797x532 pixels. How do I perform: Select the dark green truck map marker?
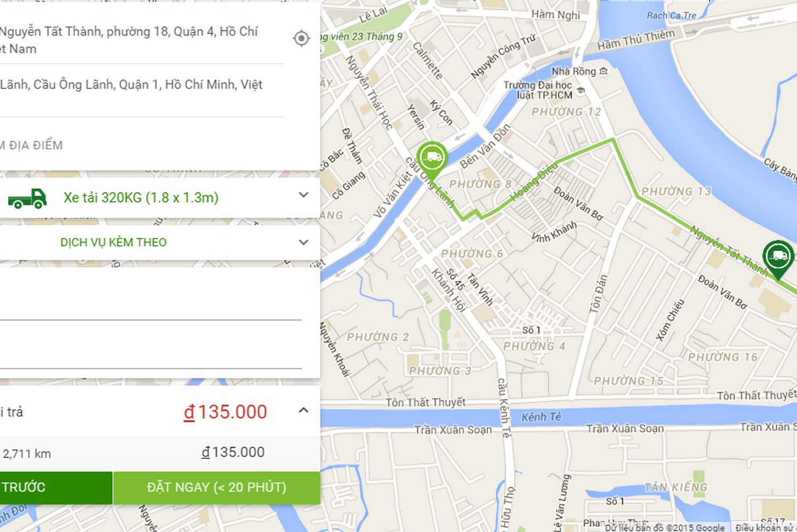coord(778,256)
